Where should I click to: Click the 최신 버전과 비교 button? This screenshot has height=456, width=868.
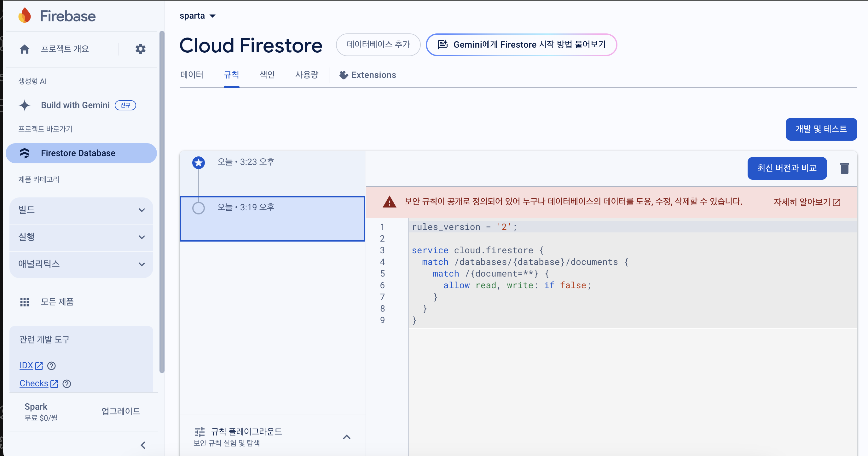click(787, 168)
